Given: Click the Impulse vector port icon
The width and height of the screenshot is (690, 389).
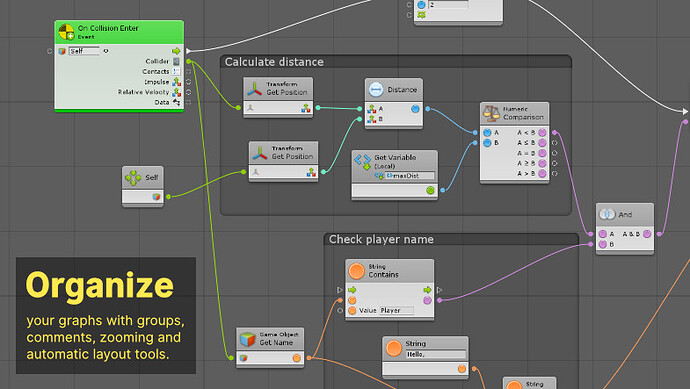Looking at the screenshot, I should tap(176, 82).
